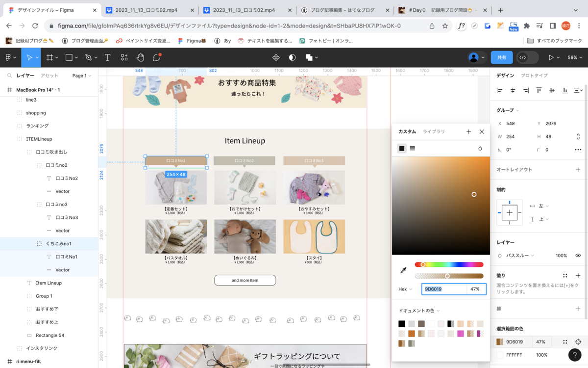Screen dimensions: 588x368
Task: Select the Text tool
Action: click(x=107, y=57)
